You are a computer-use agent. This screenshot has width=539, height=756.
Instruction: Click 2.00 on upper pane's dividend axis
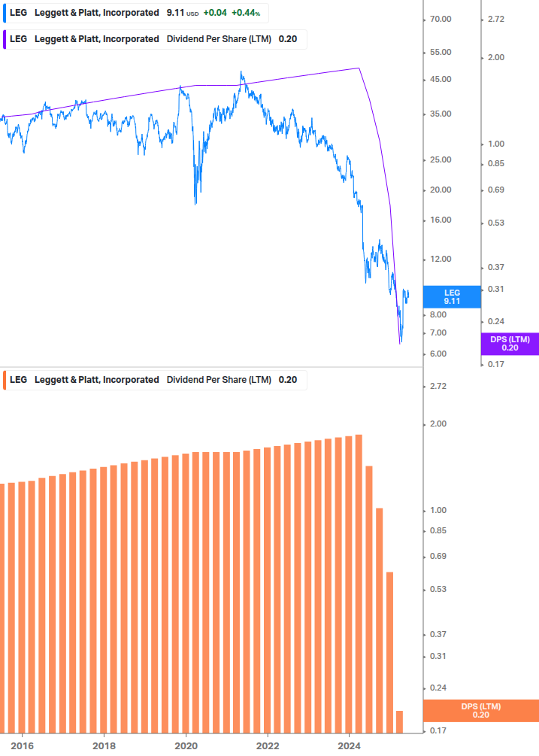click(x=495, y=57)
